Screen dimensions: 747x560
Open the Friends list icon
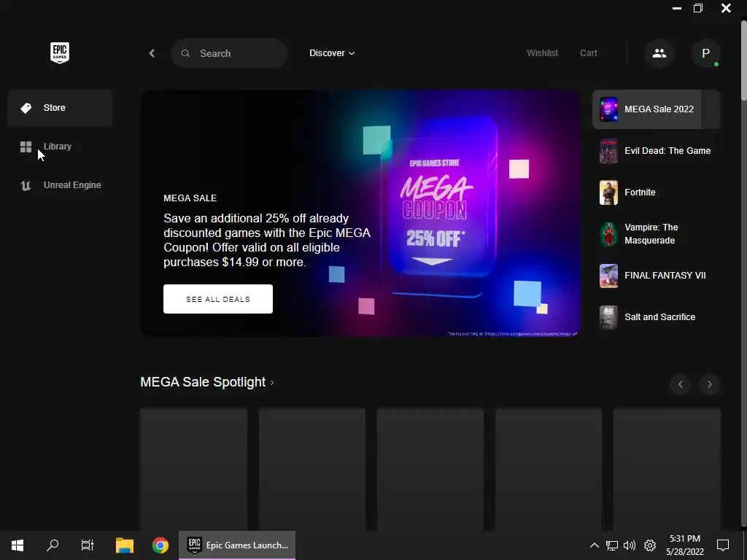pyautogui.click(x=659, y=53)
